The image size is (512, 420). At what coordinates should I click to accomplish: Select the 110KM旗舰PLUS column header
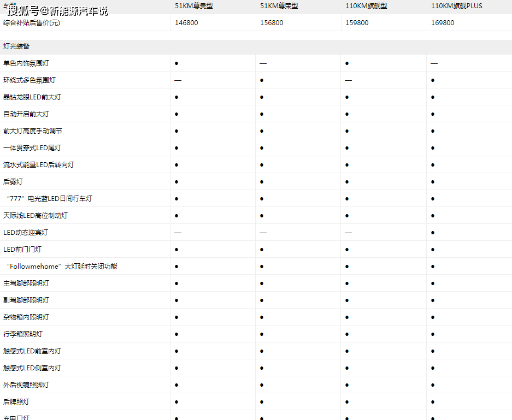(456, 6)
